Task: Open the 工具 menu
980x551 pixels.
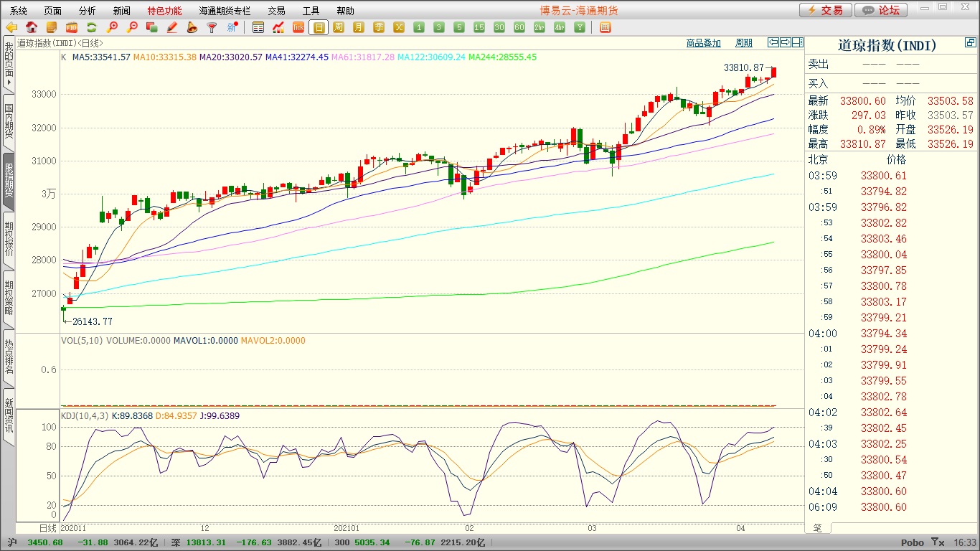Action: tap(311, 11)
